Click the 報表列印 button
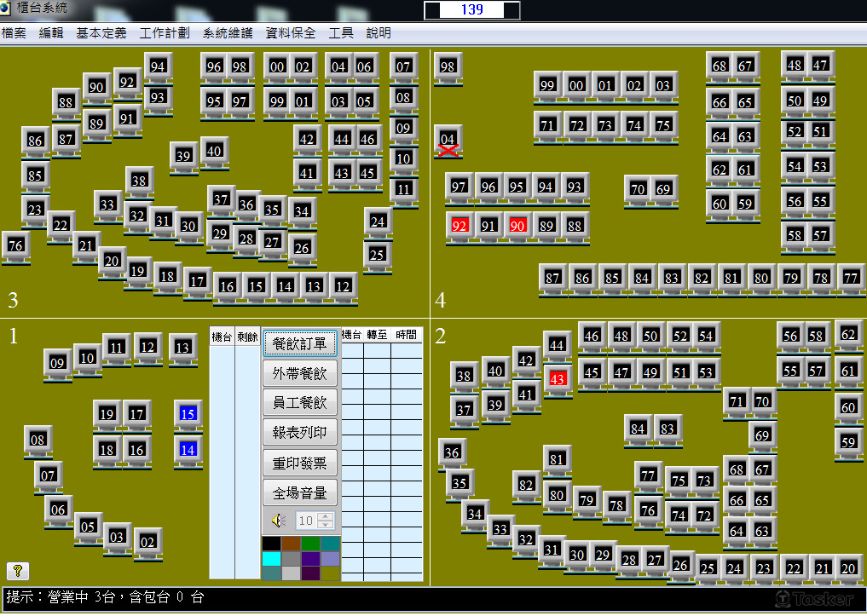The height and width of the screenshot is (616, 867). 300,433
